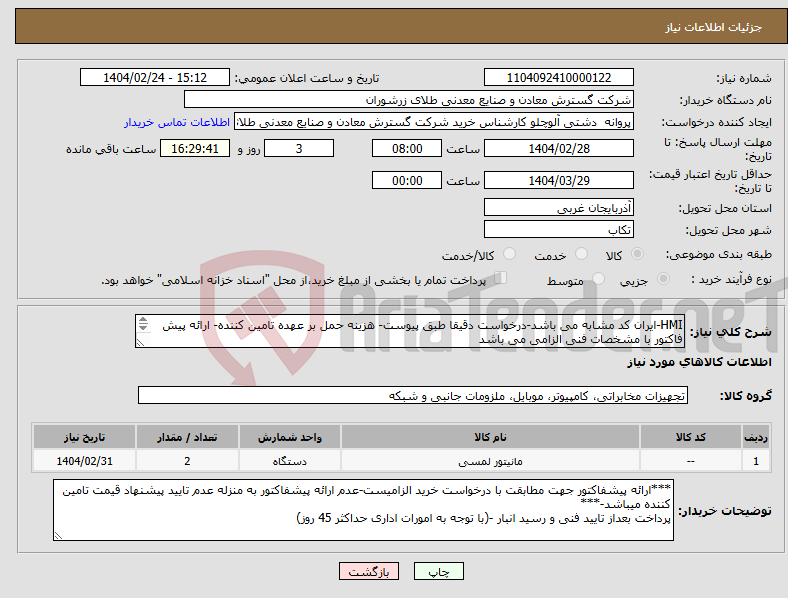Click the resize handle of buyer notes box
Image resolution: width=788 pixels, height=598 pixels.
(58, 536)
